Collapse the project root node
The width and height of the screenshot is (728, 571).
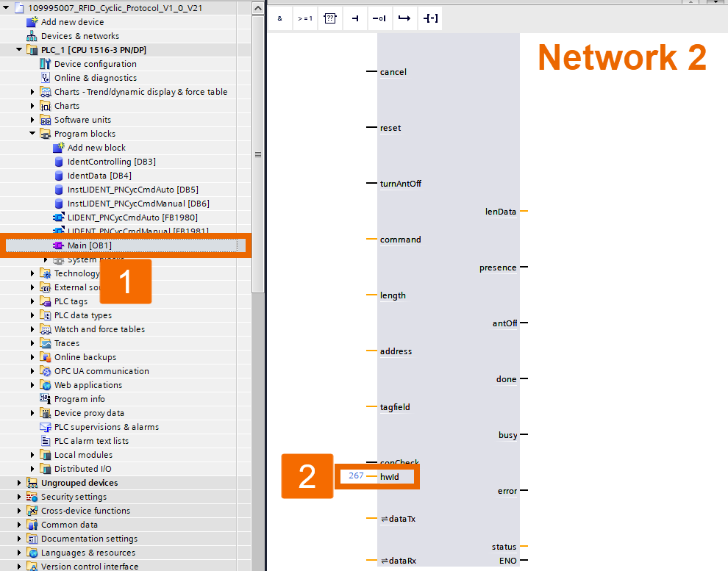(6, 7)
